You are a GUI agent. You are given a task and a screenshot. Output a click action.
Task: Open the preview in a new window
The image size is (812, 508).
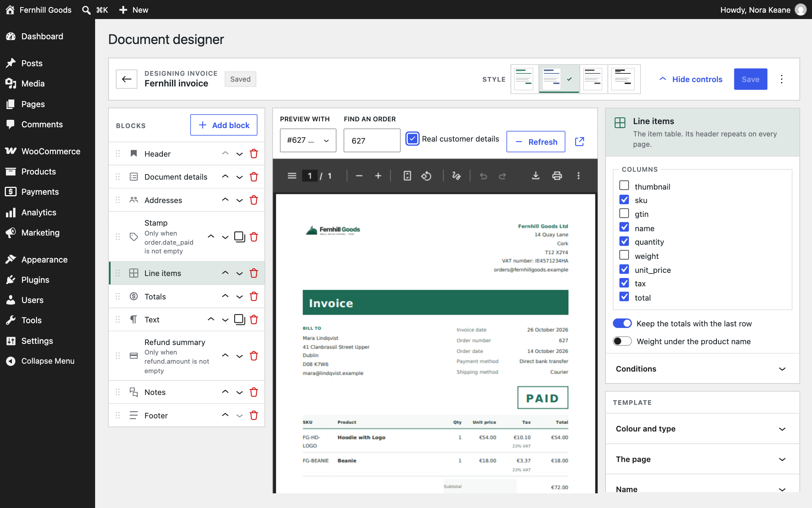tap(579, 142)
